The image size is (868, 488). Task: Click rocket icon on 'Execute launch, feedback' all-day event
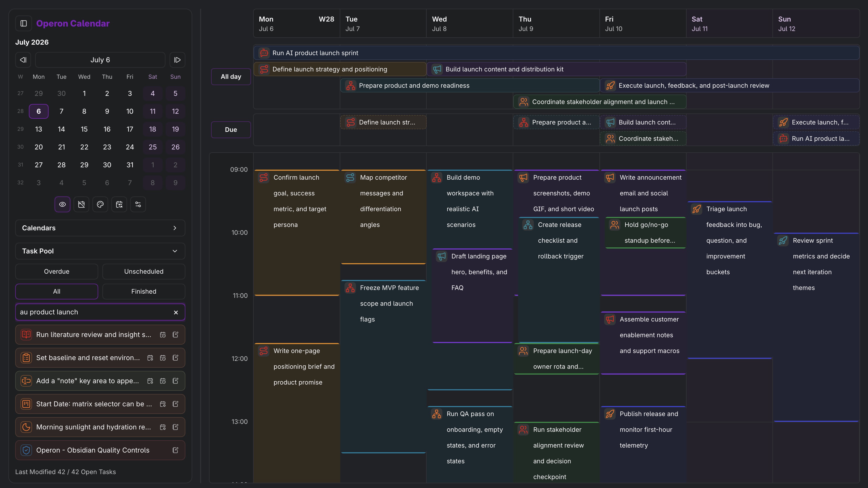pos(610,86)
